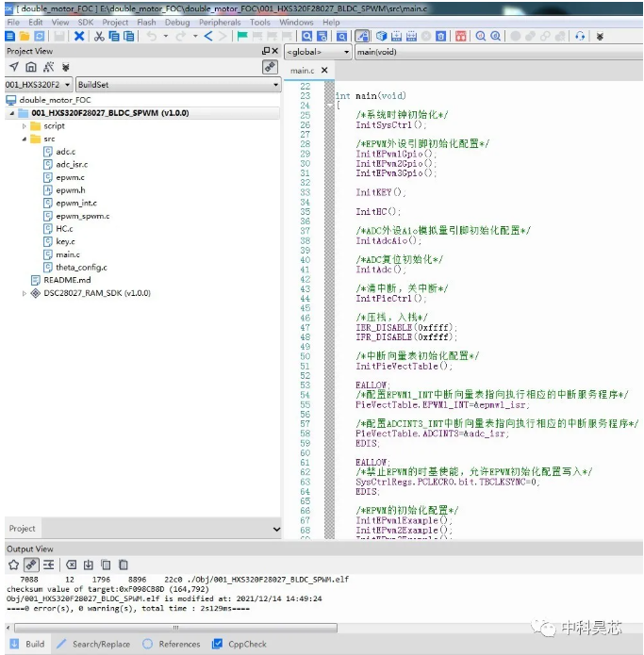The height and width of the screenshot is (655, 644).
Task: Collapse the src folder
Action: [x=24, y=139]
